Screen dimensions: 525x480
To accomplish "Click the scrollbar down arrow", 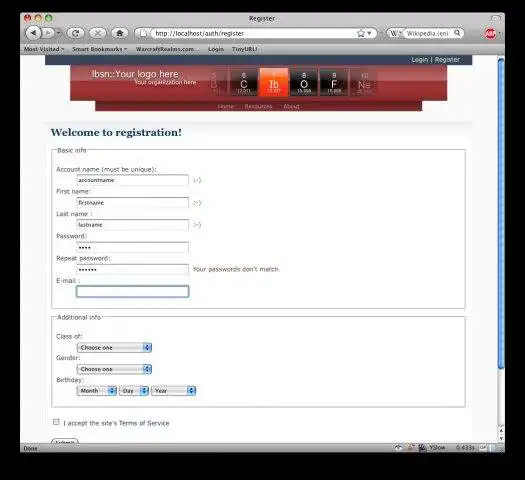I will [501, 438].
